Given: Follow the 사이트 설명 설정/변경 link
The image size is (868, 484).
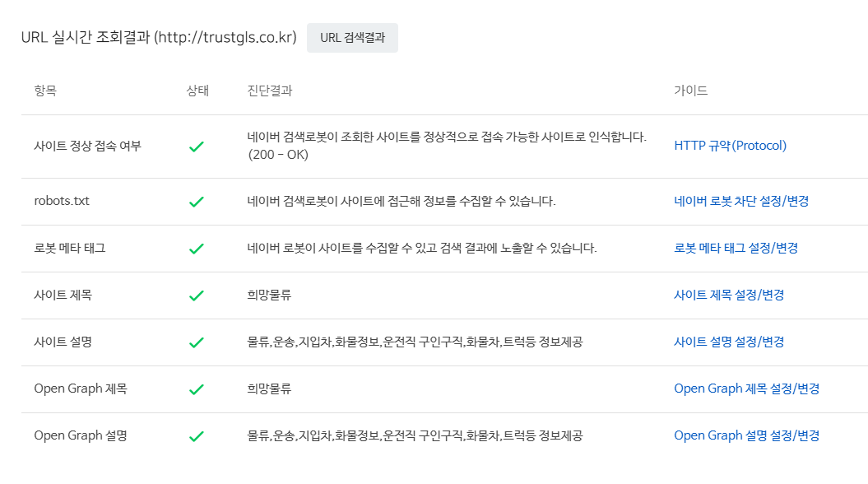Looking at the screenshot, I should point(728,342).
